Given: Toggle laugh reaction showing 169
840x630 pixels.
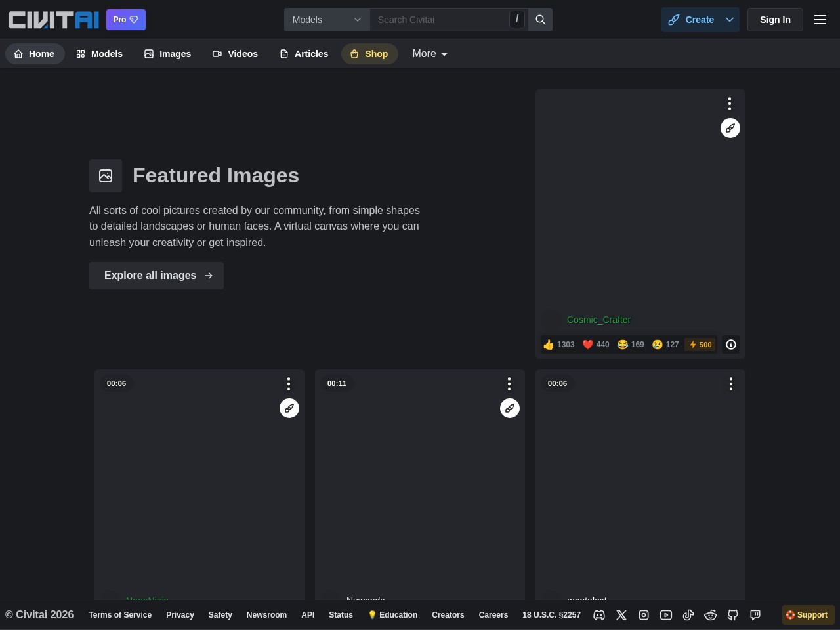Looking at the screenshot, I should click(x=631, y=345).
